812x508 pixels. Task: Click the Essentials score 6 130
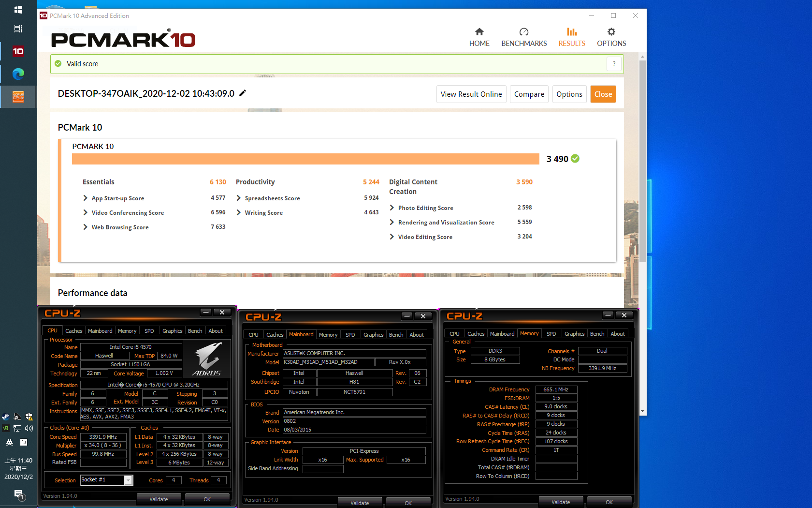tap(218, 182)
